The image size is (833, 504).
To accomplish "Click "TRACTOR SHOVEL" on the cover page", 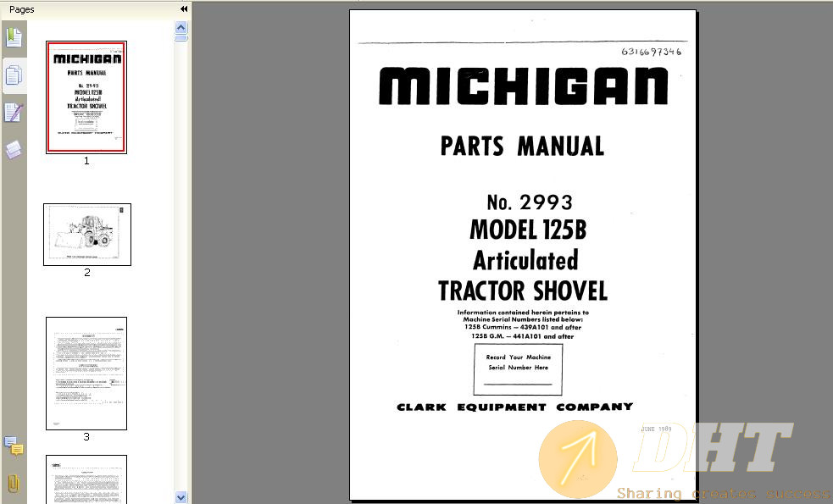I will point(523,291).
